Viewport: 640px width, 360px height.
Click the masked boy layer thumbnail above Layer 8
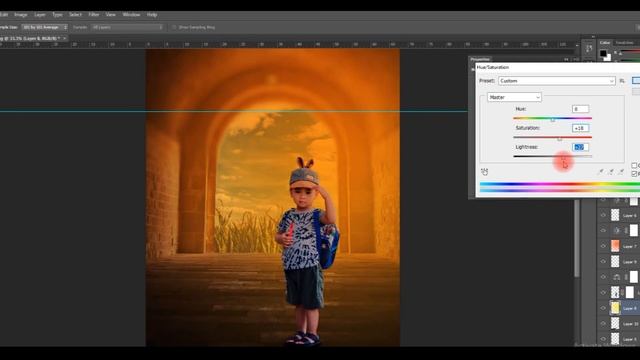(615, 292)
